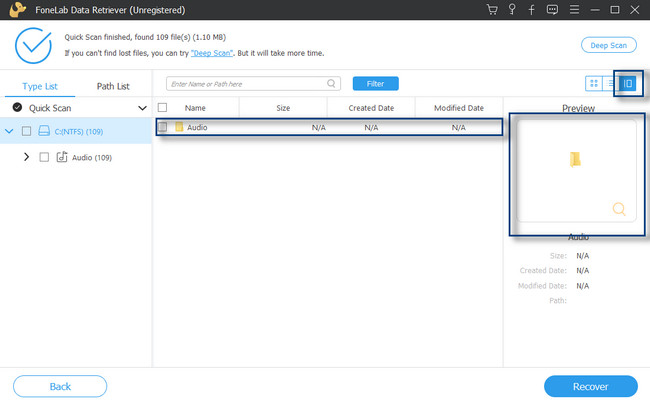Click the Preview panel heading

pos(578,108)
